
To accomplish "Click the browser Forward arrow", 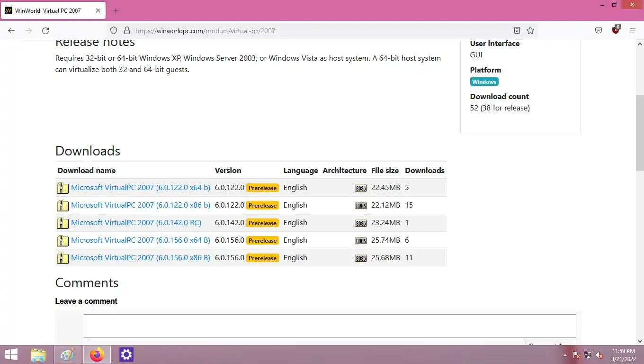I will [x=28, y=30].
